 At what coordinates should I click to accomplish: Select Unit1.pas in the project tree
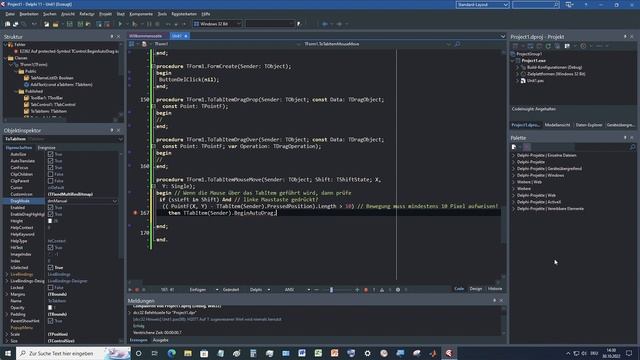pyautogui.click(x=535, y=81)
